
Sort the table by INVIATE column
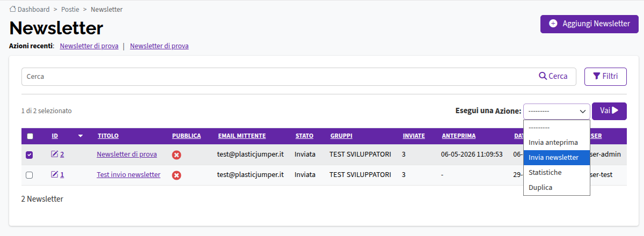(x=414, y=136)
